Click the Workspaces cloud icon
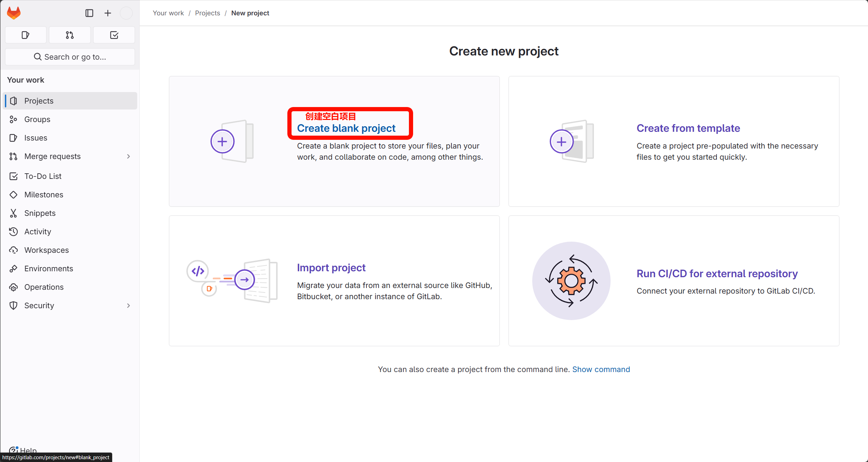 (x=14, y=250)
